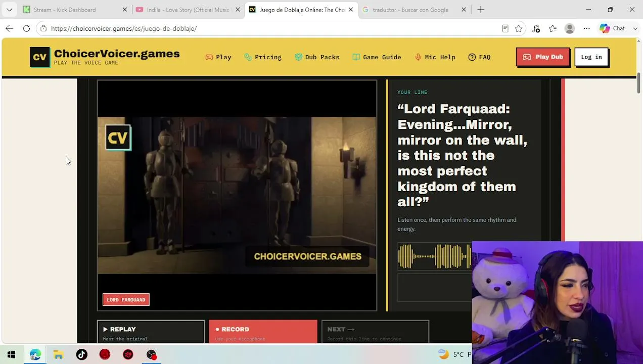Open the Windows Start menu
Image resolution: width=643 pixels, height=364 pixels.
pos(11,354)
